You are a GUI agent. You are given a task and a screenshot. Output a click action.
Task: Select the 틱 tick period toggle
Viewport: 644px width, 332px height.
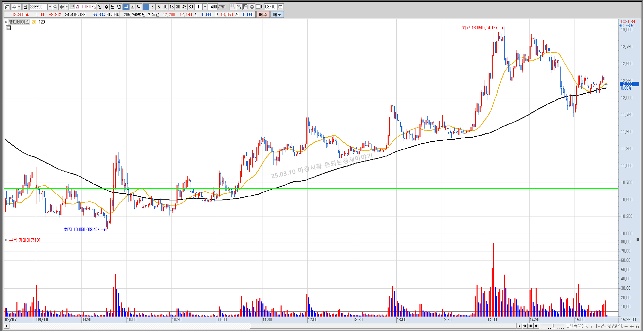tap(139, 7)
